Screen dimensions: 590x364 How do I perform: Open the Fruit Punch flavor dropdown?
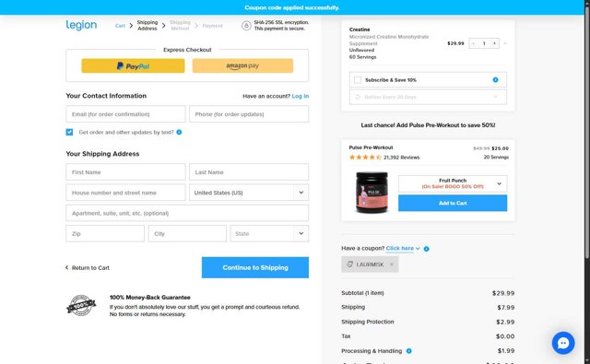(453, 183)
